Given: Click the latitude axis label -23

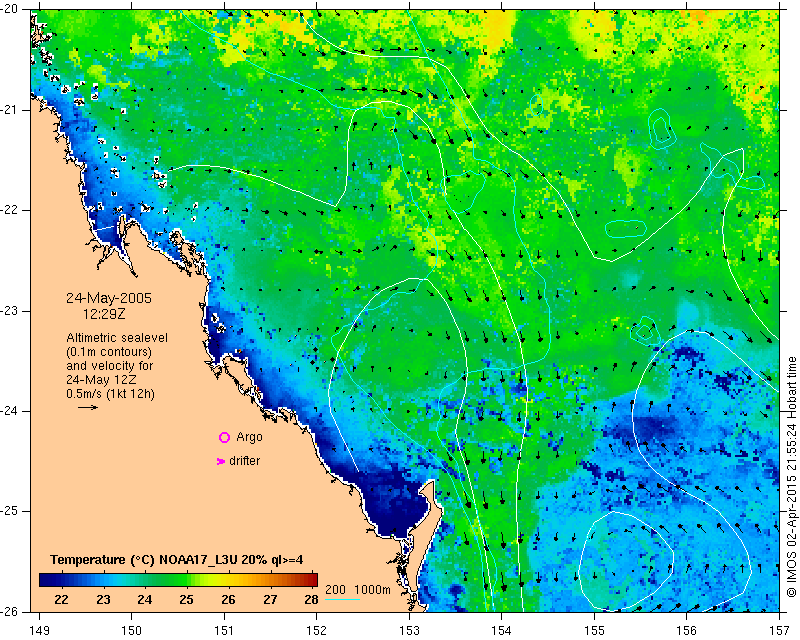Looking at the screenshot, I should tap(10, 310).
